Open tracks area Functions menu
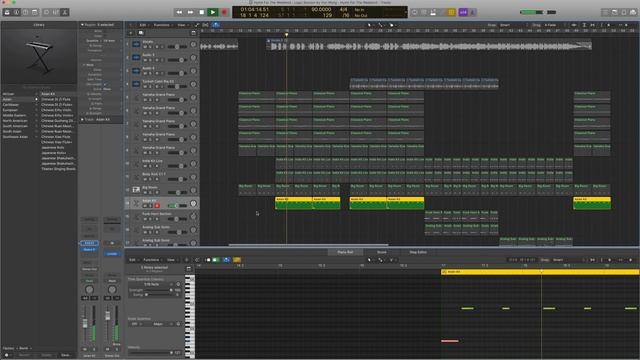 tap(162, 25)
